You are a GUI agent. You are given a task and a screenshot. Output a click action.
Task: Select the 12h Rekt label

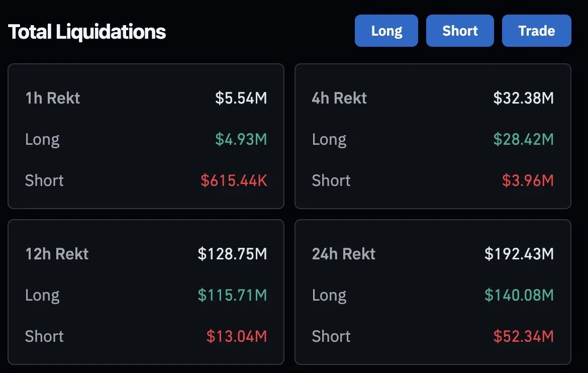pos(57,254)
